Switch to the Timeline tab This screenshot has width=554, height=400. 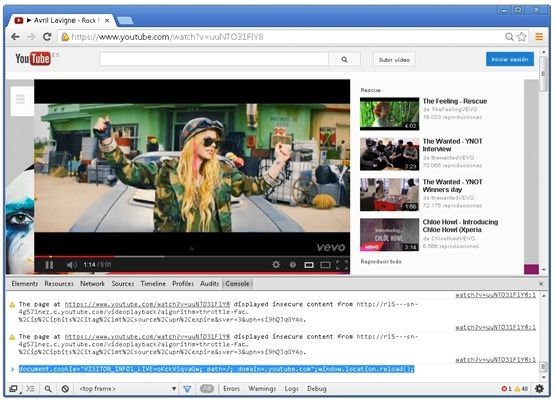[153, 283]
